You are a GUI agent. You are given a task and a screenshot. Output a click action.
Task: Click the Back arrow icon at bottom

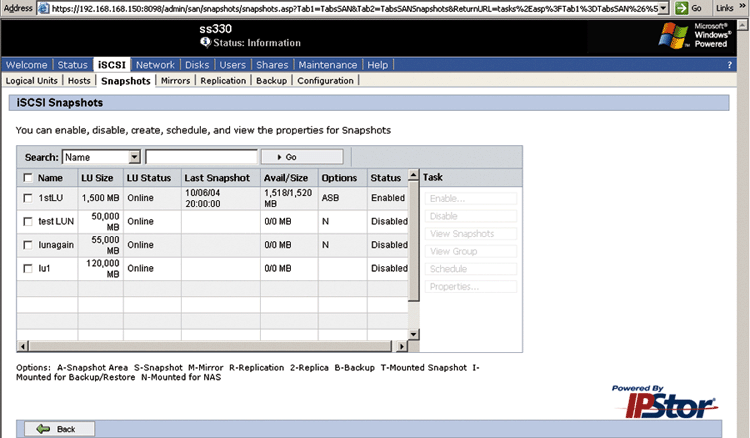point(43,428)
